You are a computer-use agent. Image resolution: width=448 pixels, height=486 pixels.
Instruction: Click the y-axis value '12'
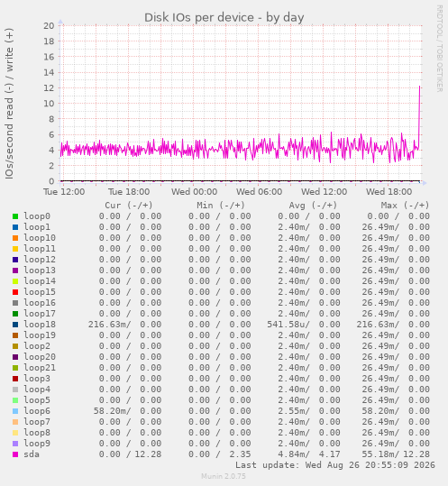coord(49,88)
